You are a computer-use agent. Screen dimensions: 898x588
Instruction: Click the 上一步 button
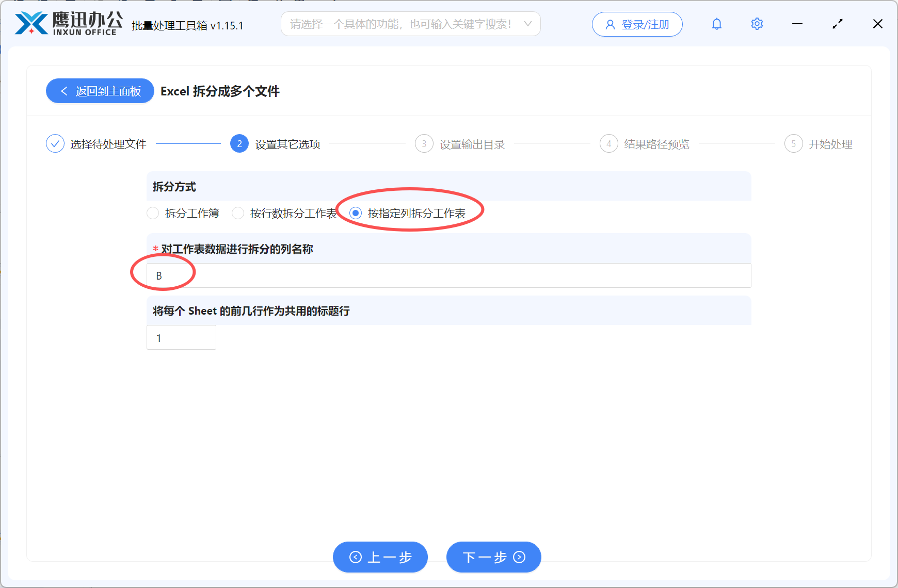[380, 557]
